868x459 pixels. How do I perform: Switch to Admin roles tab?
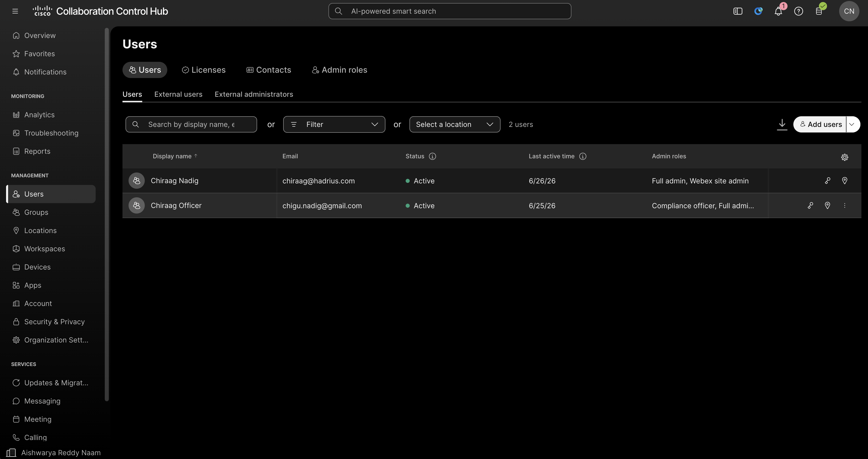click(x=340, y=70)
